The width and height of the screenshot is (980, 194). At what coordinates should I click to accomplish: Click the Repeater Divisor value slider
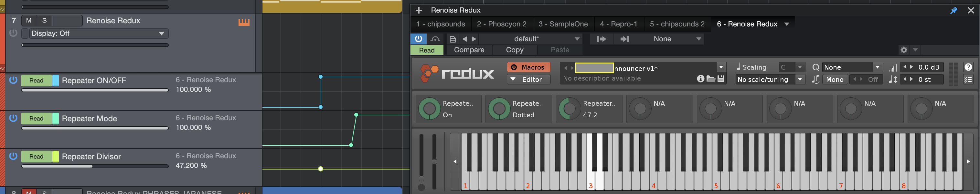tap(95, 166)
